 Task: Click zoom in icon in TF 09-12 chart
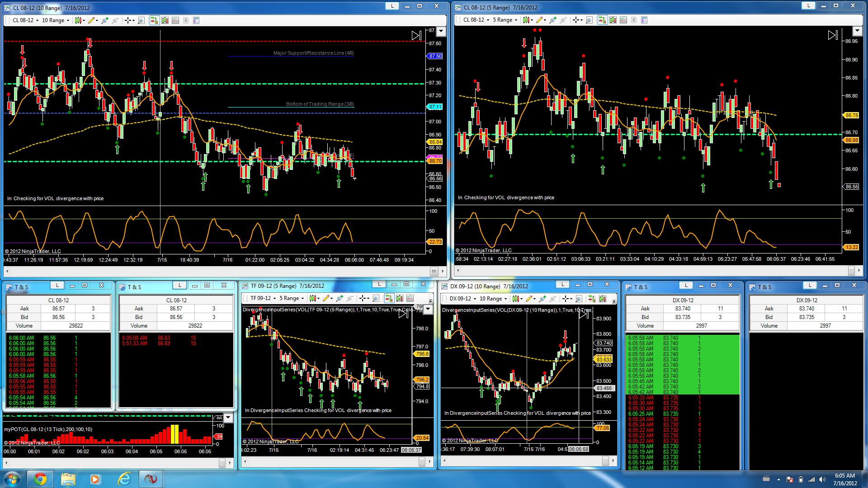click(340, 298)
